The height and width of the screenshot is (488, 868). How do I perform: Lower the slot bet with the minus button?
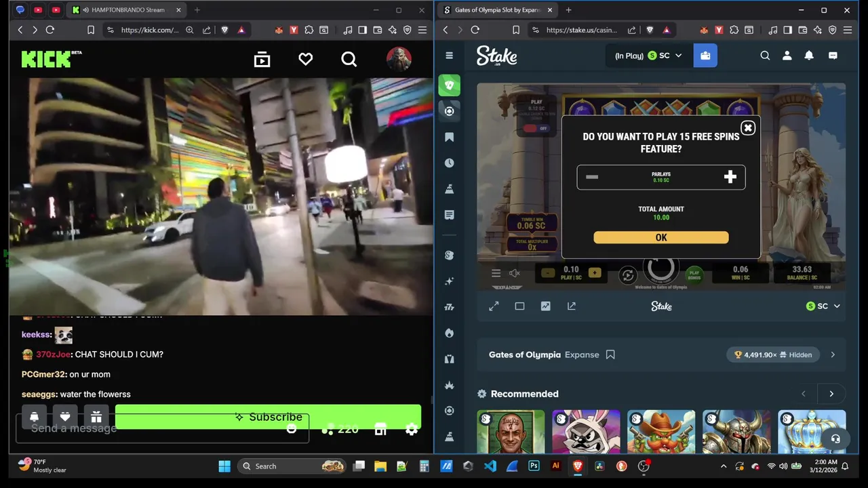point(548,273)
